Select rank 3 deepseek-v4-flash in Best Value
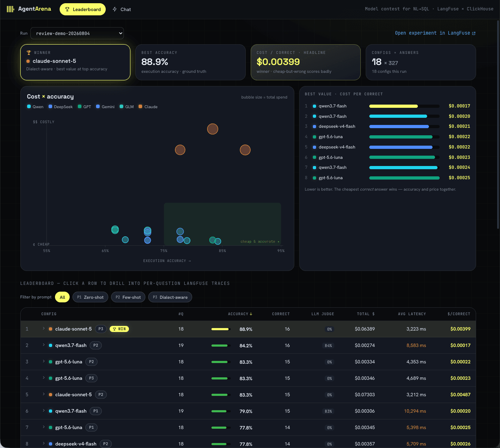The width and height of the screenshot is (500, 448). click(387, 126)
